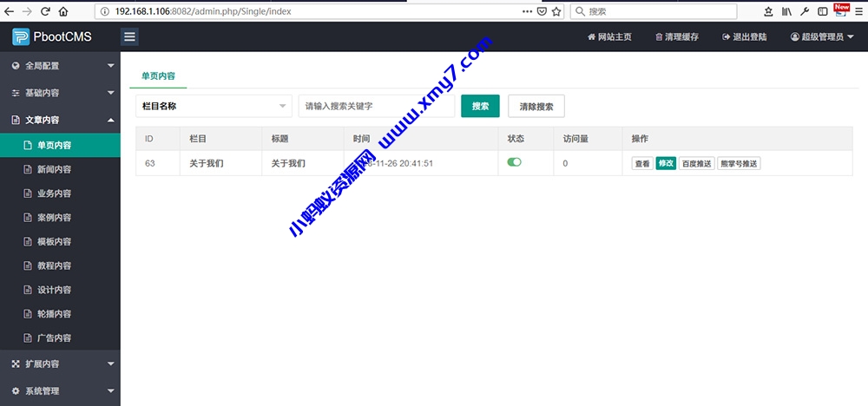Toggle the status switch for 关于我们
Image resolution: width=868 pixels, height=406 pixels.
click(x=514, y=162)
